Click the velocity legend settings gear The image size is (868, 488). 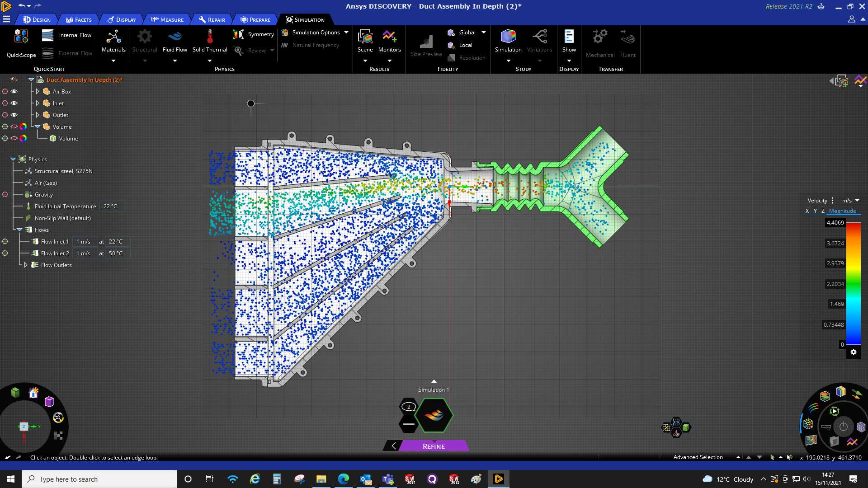853,352
